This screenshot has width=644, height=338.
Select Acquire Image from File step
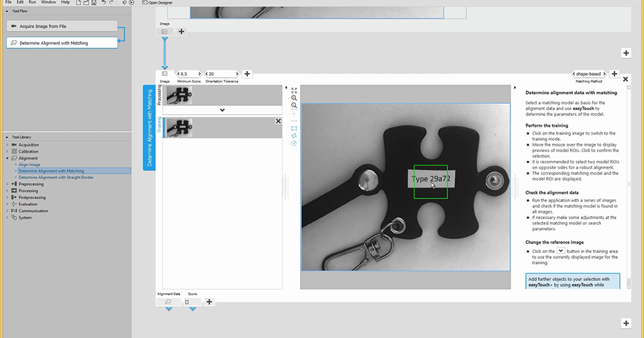tap(62, 26)
